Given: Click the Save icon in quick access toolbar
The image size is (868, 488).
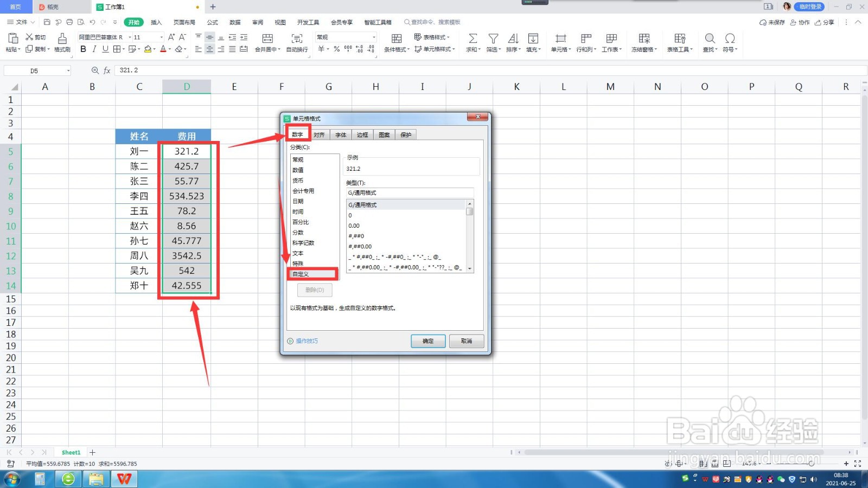Looking at the screenshot, I should (x=47, y=22).
